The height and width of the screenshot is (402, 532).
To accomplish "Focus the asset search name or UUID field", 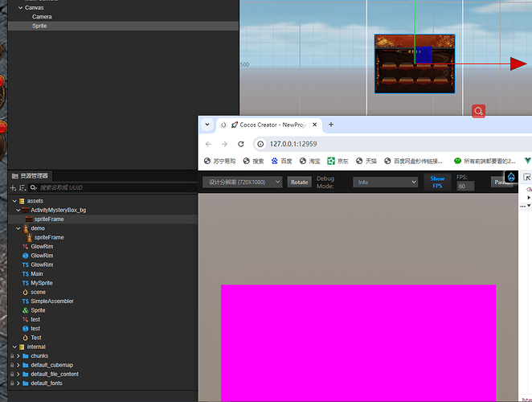I will click(117, 188).
